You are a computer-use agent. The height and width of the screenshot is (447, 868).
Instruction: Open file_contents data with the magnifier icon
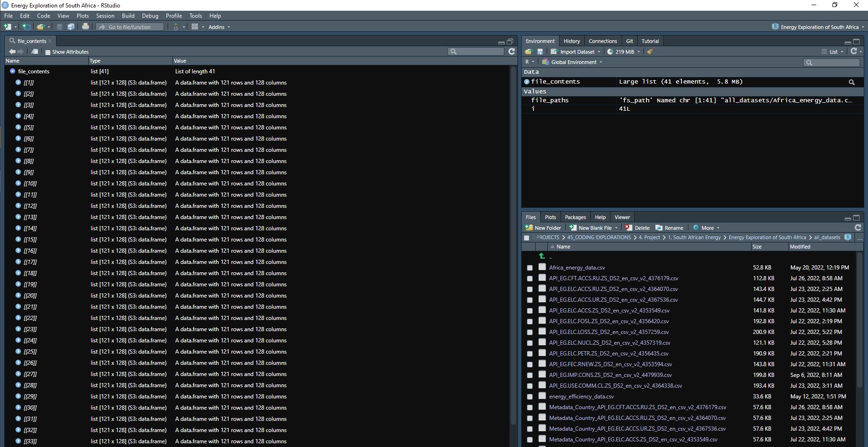tap(851, 82)
